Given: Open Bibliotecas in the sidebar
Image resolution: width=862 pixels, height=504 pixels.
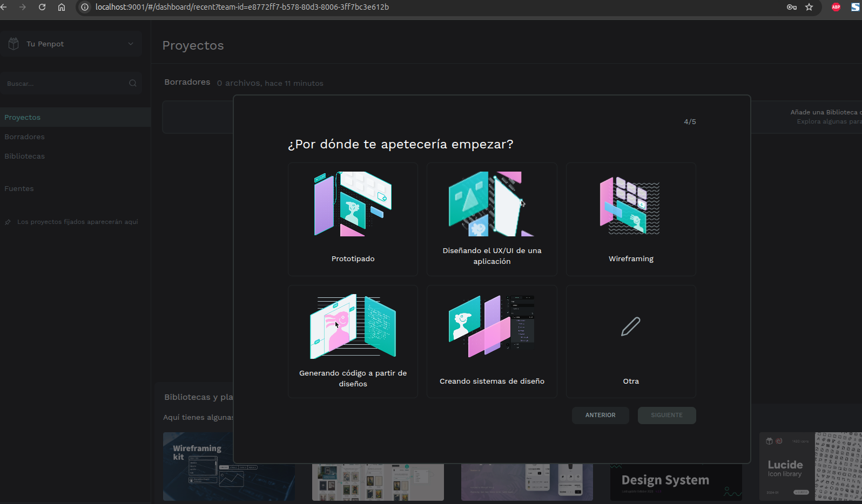Looking at the screenshot, I should (x=25, y=156).
